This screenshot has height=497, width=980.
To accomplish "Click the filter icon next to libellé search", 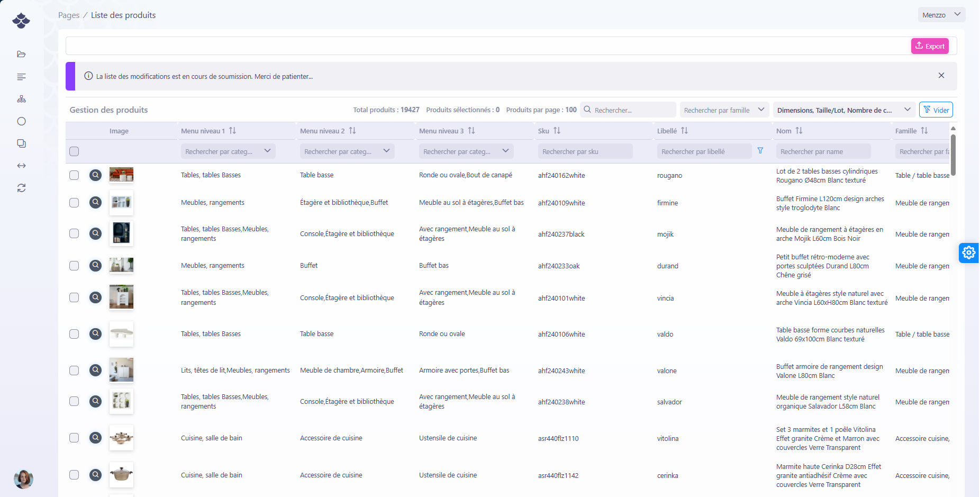I will [x=760, y=151].
